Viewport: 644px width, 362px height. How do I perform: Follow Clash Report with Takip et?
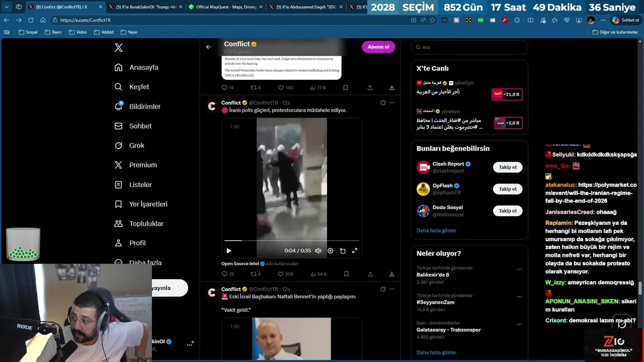[x=508, y=167]
